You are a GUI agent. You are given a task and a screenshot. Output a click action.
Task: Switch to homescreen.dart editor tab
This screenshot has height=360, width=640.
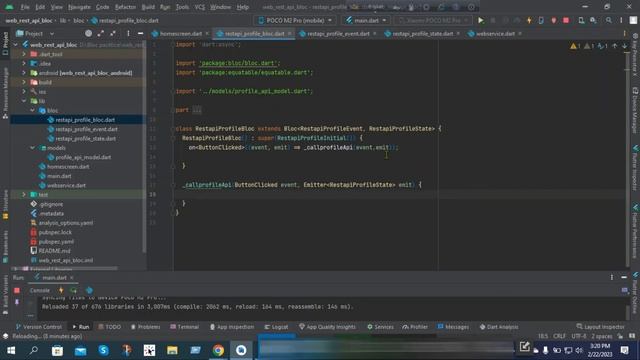[x=180, y=33]
